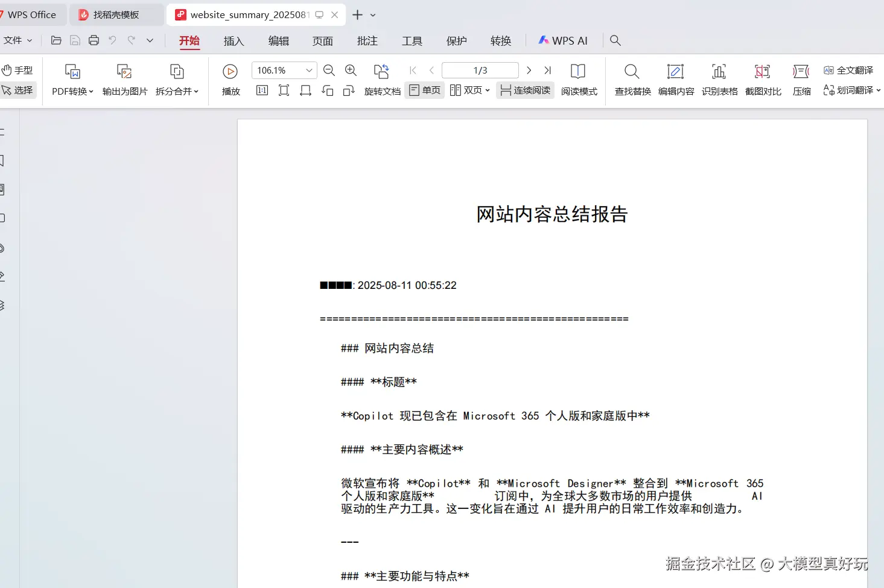Click the print icon in quick toolbar

coord(94,40)
